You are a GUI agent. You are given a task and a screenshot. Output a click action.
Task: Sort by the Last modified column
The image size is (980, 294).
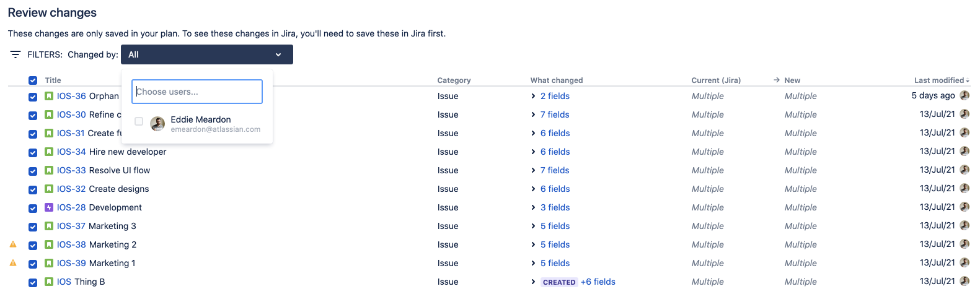pyautogui.click(x=941, y=80)
